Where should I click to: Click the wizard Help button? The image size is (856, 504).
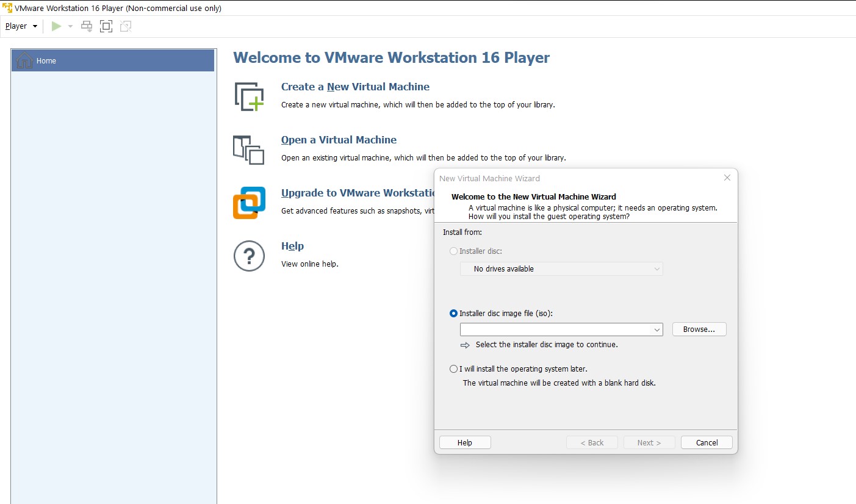465,442
